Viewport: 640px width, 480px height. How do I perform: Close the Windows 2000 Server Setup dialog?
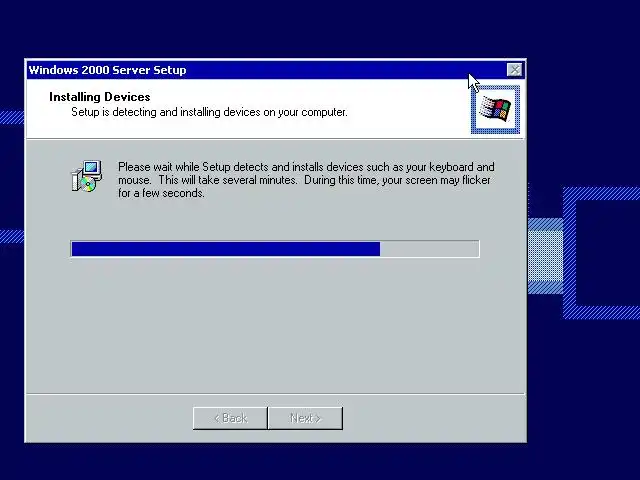pos(514,70)
